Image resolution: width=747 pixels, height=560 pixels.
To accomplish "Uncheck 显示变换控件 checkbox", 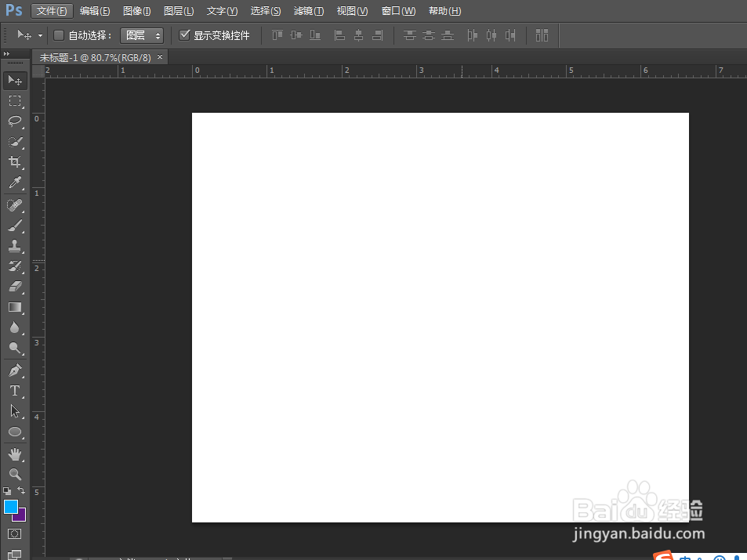I will [x=184, y=35].
